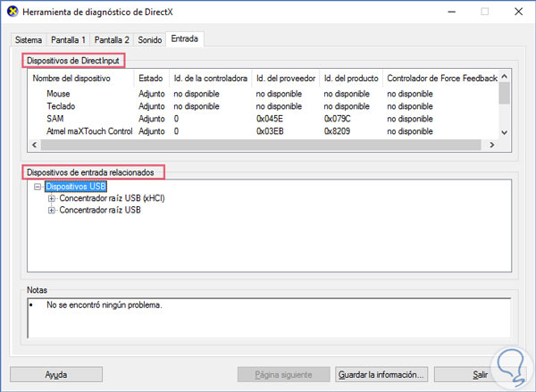Click the device list scroll up arrow
The image size is (536, 392).
tap(504, 77)
